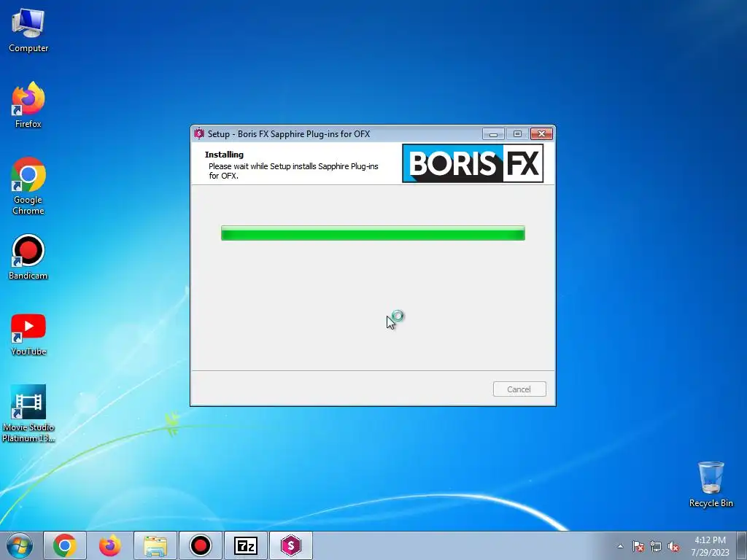Open the clock showing 4:12 PM
The height and width of the screenshot is (560, 747).
711,546
